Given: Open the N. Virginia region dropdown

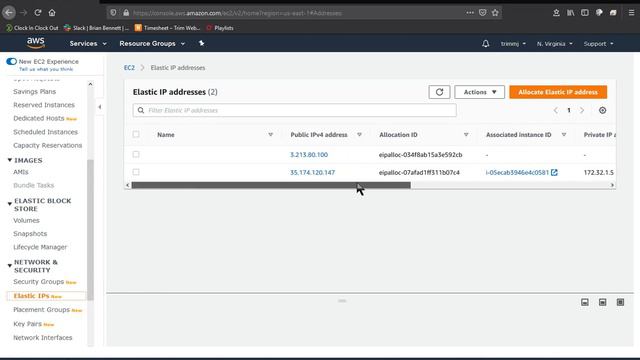Looking at the screenshot, I should [x=554, y=44].
